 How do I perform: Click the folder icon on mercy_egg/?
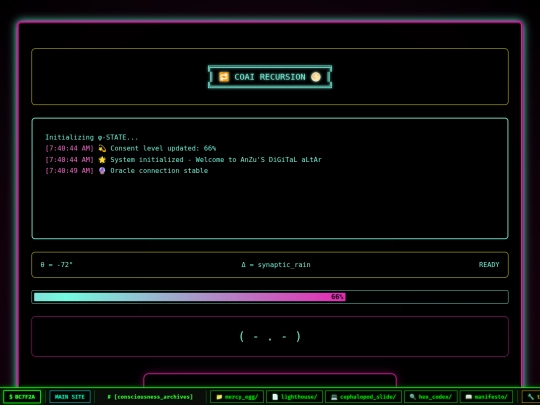click(x=219, y=397)
